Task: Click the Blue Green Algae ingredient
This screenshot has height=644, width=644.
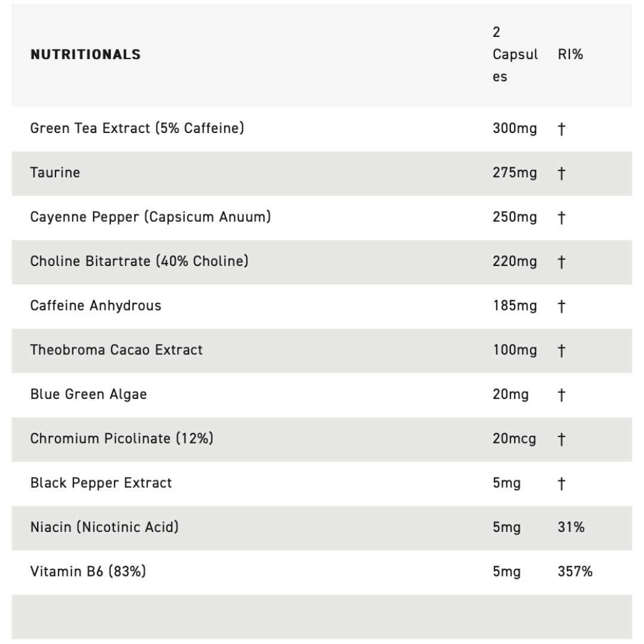Action: [88, 394]
